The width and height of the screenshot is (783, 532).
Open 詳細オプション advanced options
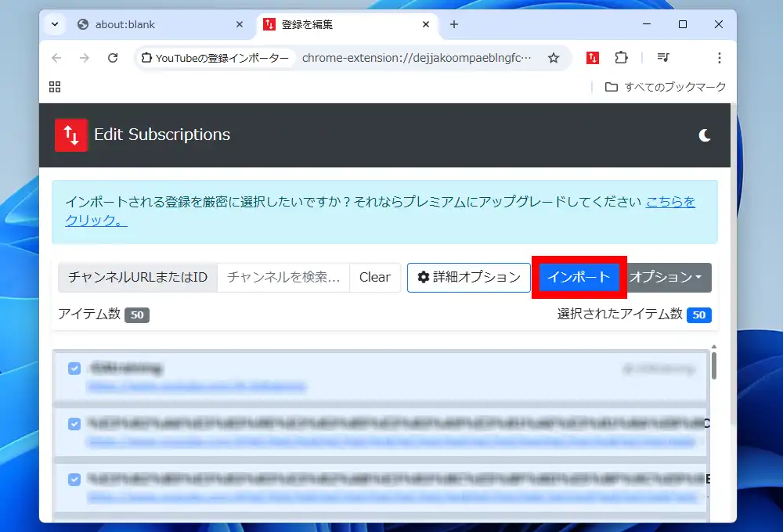pyautogui.click(x=468, y=277)
